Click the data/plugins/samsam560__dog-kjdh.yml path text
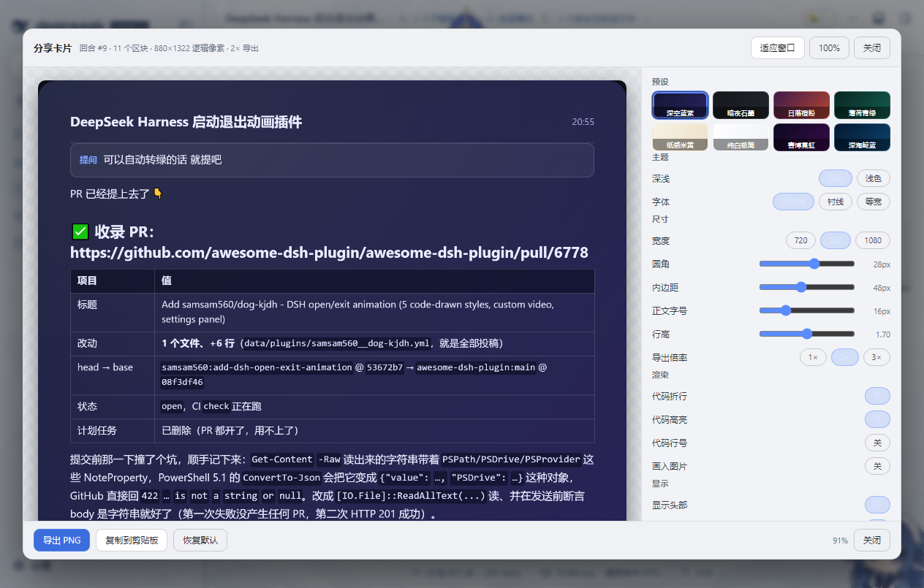The width and height of the screenshot is (924, 588). point(337,343)
